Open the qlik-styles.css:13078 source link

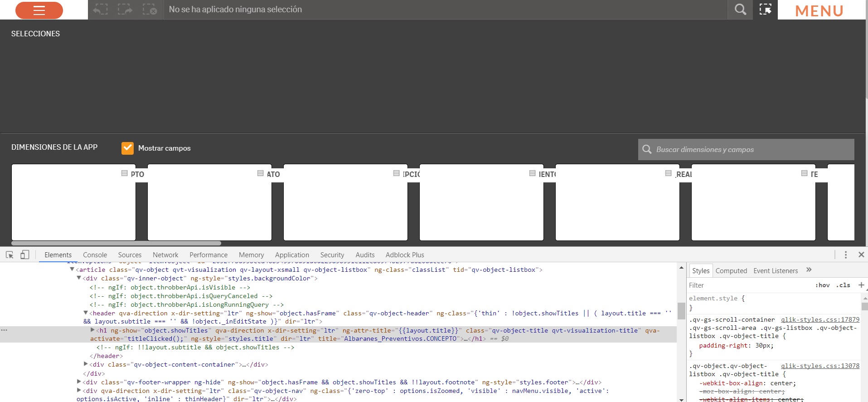pos(820,366)
